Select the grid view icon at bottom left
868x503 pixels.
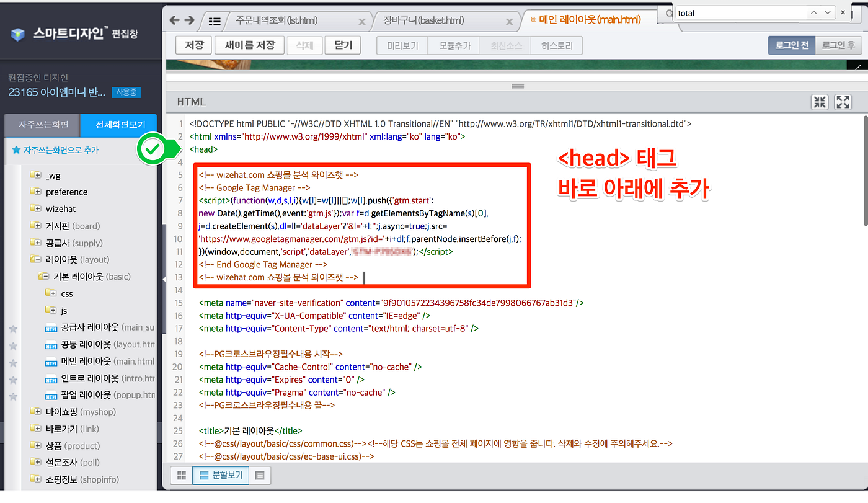(x=181, y=475)
